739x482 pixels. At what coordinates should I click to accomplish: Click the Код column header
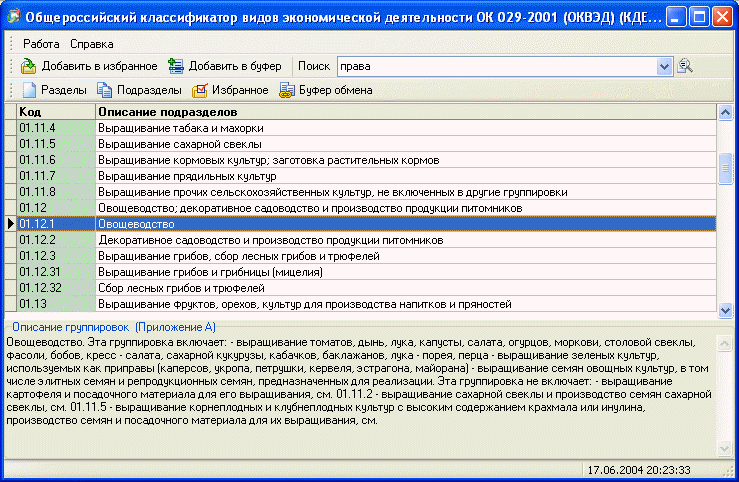56,112
